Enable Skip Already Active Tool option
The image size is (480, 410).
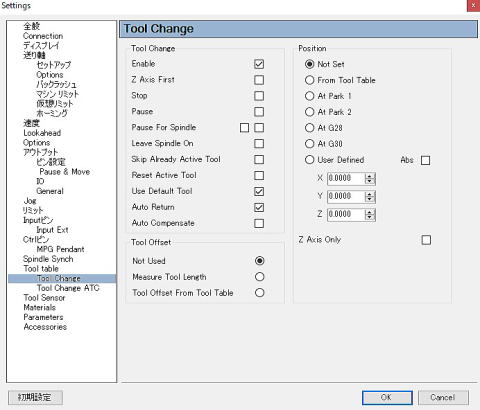[259, 160]
